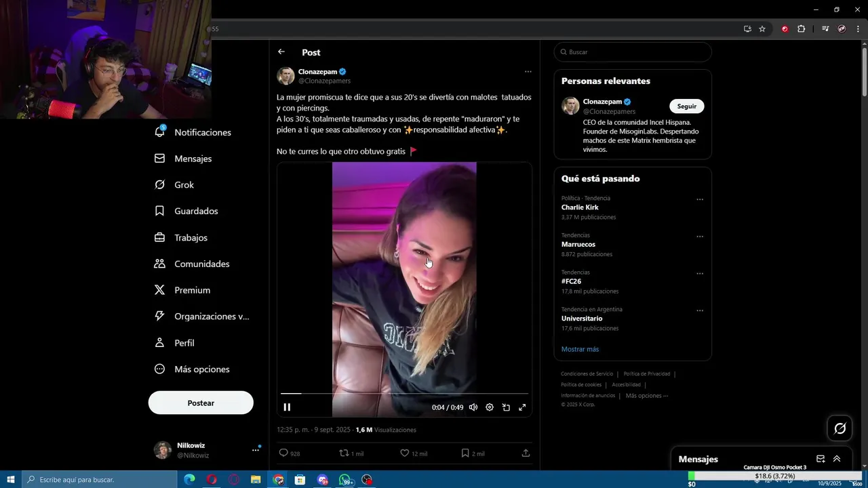This screenshot has width=868, height=488.
Task: Expand the video to fullscreen
Action: pyautogui.click(x=522, y=407)
